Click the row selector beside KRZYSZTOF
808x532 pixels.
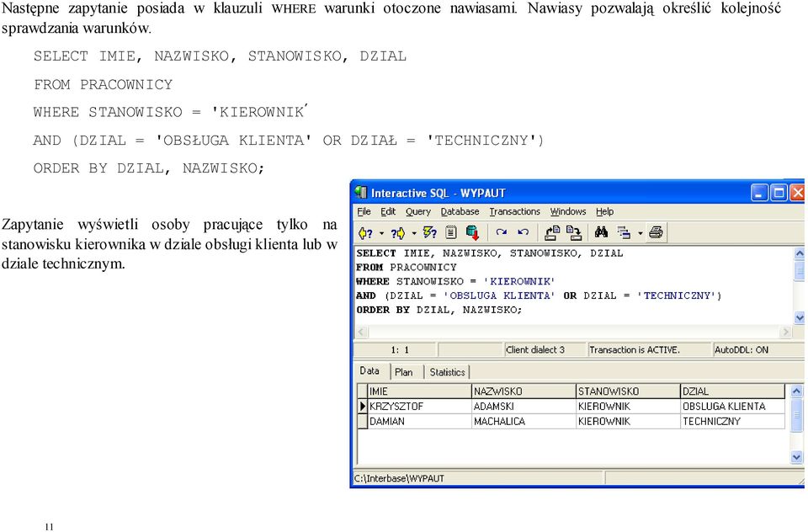pyautogui.click(x=362, y=407)
